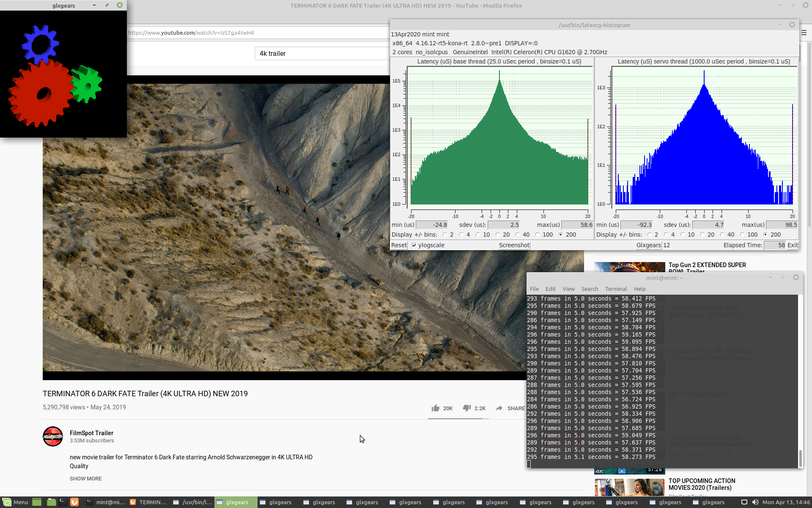Open Firefox hamburger menu icon
Image resolution: width=812 pixels, height=508 pixels.
pos(804,33)
